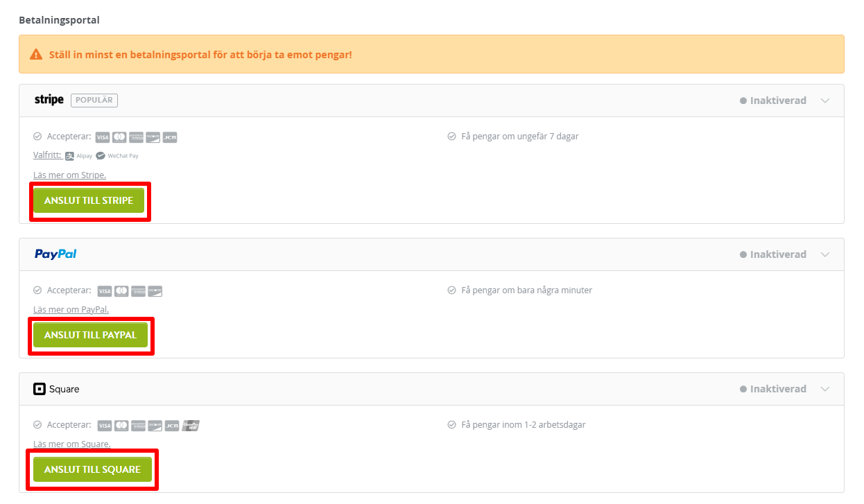Image resolution: width=864 pixels, height=504 pixels.
Task: Connect with Anslut till Stripe button
Action: pyautogui.click(x=89, y=200)
